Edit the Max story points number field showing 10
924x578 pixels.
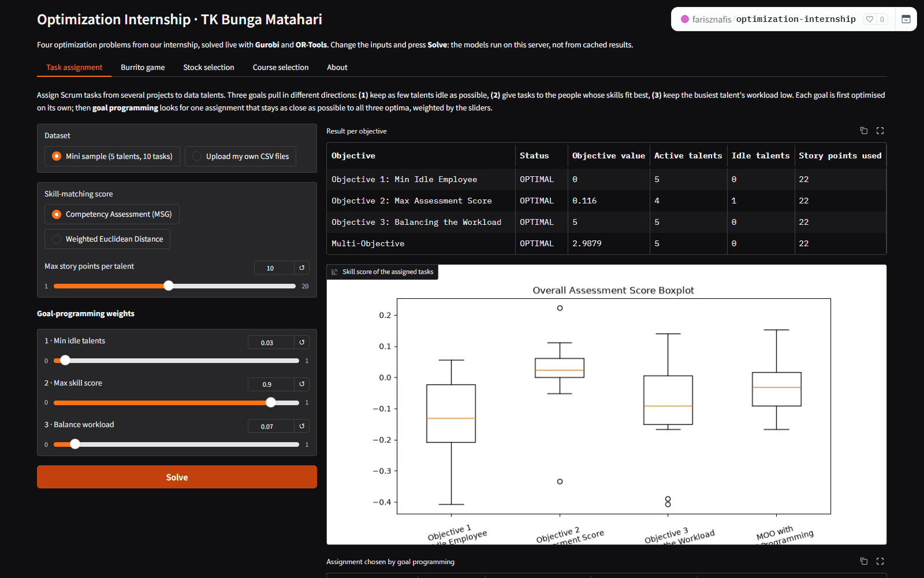point(274,268)
